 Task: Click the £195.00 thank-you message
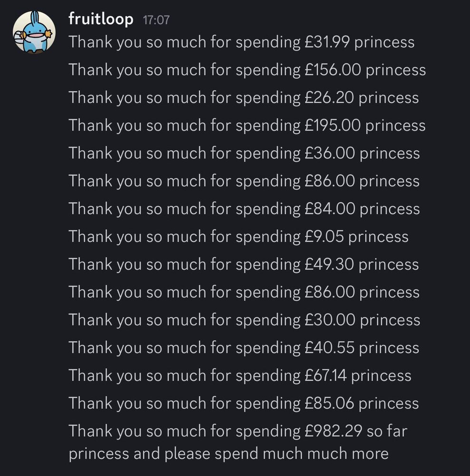tap(247, 126)
